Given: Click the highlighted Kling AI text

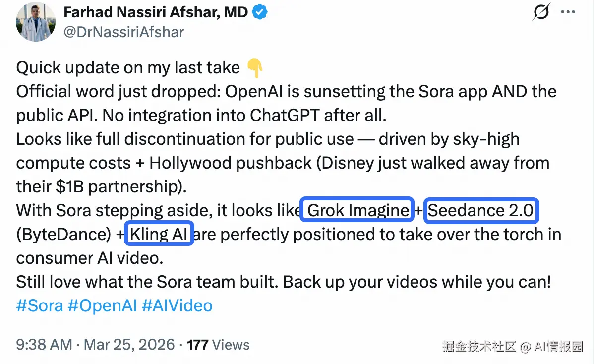Looking at the screenshot, I should [159, 234].
